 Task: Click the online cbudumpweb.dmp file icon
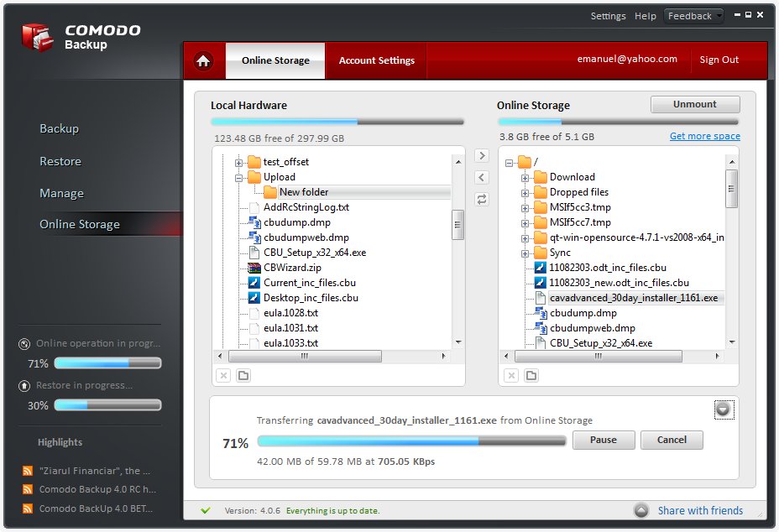540,328
